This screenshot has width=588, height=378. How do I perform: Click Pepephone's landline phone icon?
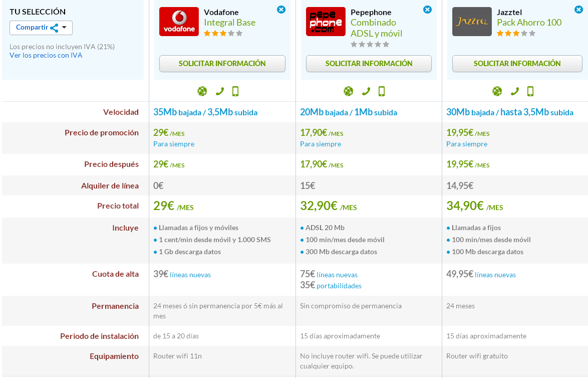pos(366,91)
